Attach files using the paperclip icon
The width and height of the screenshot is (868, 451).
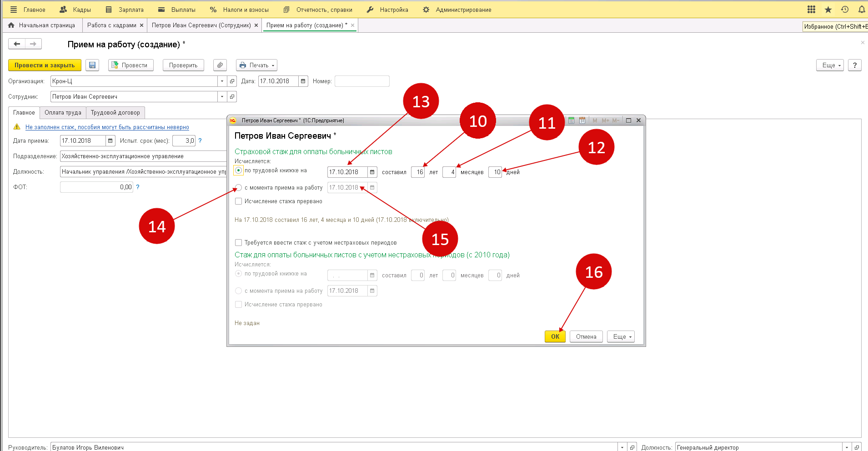pos(220,65)
